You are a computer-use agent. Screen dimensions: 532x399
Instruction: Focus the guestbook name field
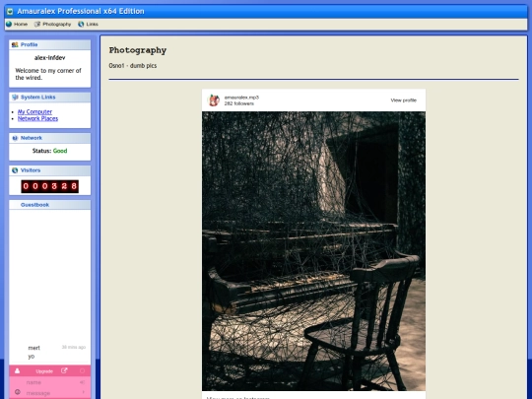pyautogui.click(x=51, y=382)
